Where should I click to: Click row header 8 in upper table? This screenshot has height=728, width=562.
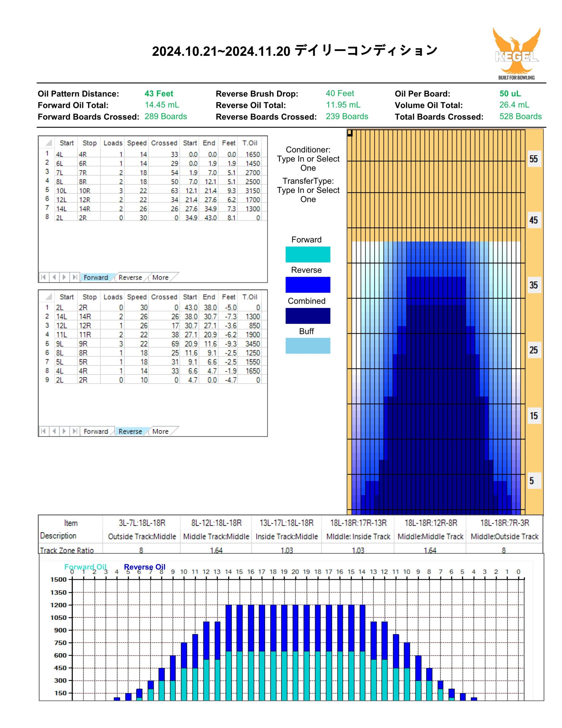(x=47, y=217)
